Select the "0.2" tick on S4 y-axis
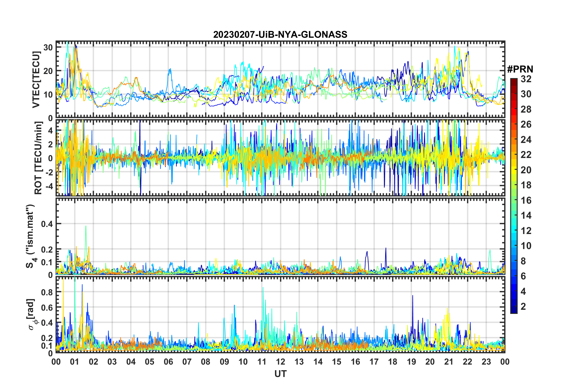This screenshot has width=561, height=392. click(47, 249)
